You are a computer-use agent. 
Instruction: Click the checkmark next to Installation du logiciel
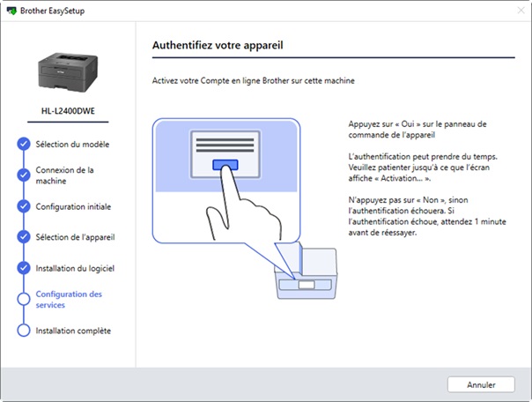pyautogui.click(x=24, y=268)
